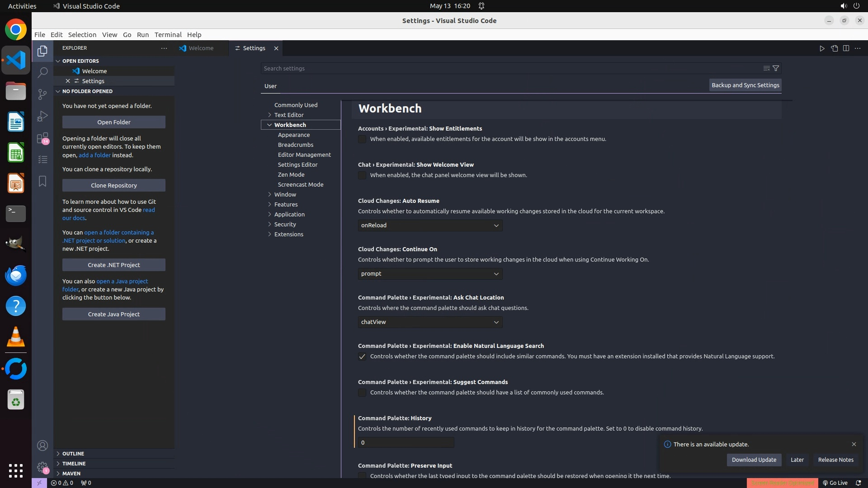Open the Cloud Changes Auto Resume dropdown
The image size is (868, 488).
430,225
